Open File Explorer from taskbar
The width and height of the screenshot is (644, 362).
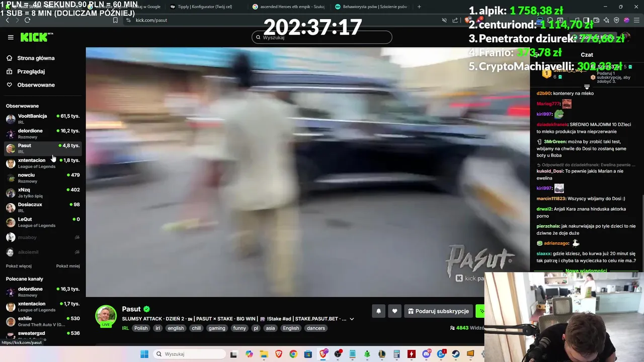[x=264, y=354]
